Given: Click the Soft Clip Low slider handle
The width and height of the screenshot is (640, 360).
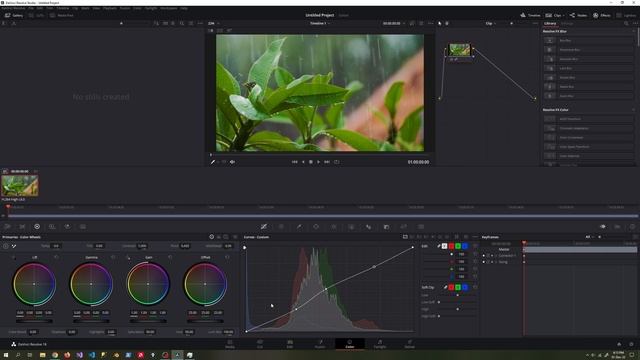Looking at the screenshot, I should [458, 295].
